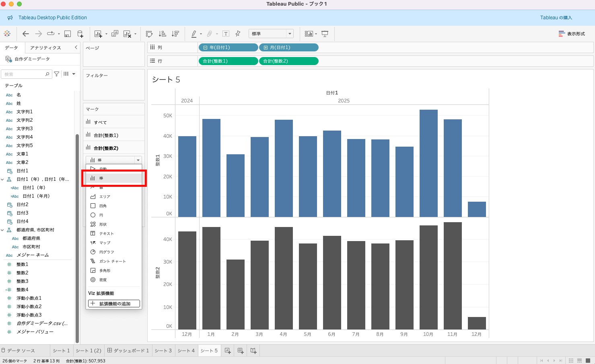Click the undo back arrow in toolbar
This screenshot has width=595, height=364.
[x=26, y=34]
